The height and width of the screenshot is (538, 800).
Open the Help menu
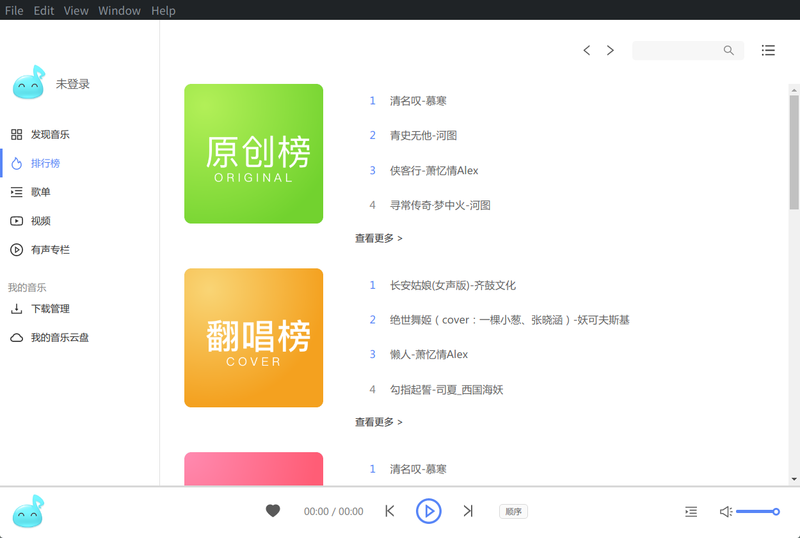click(x=163, y=10)
